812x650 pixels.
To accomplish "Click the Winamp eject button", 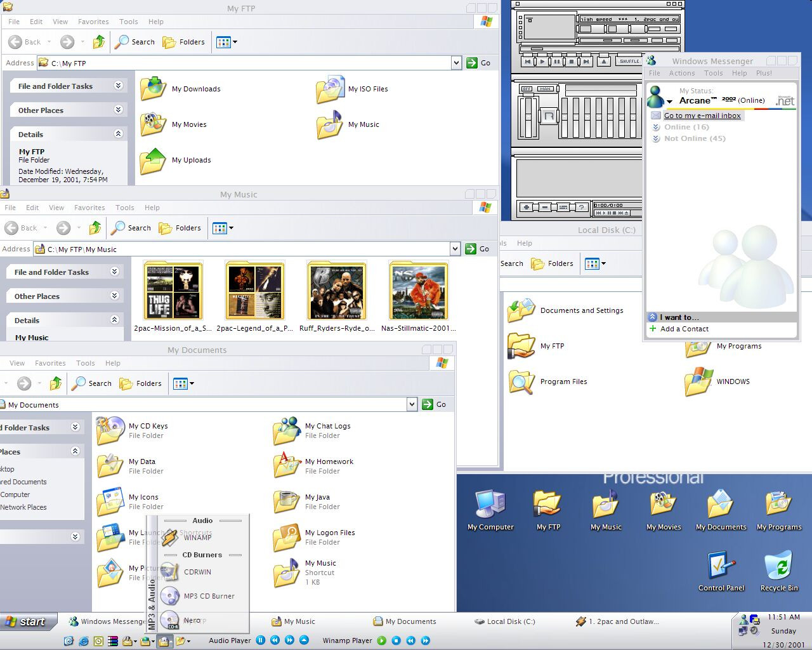I will pos(604,62).
